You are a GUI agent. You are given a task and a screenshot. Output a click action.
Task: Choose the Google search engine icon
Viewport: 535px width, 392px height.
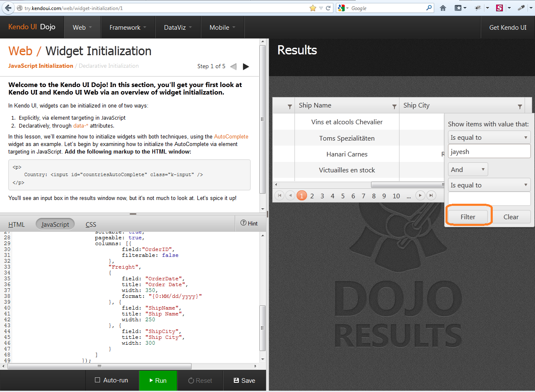[x=341, y=8]
